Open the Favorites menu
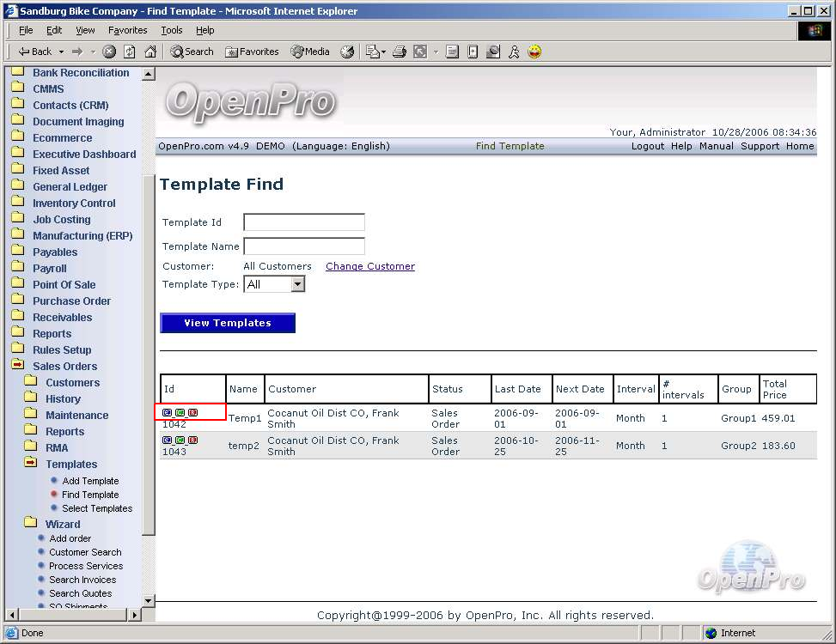836x644 pixels. [x=127, y=30]
